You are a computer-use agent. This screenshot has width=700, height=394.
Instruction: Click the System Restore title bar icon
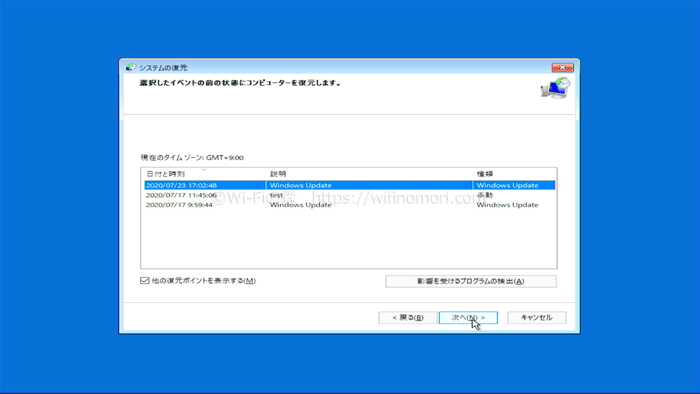[x=130, y=67]
